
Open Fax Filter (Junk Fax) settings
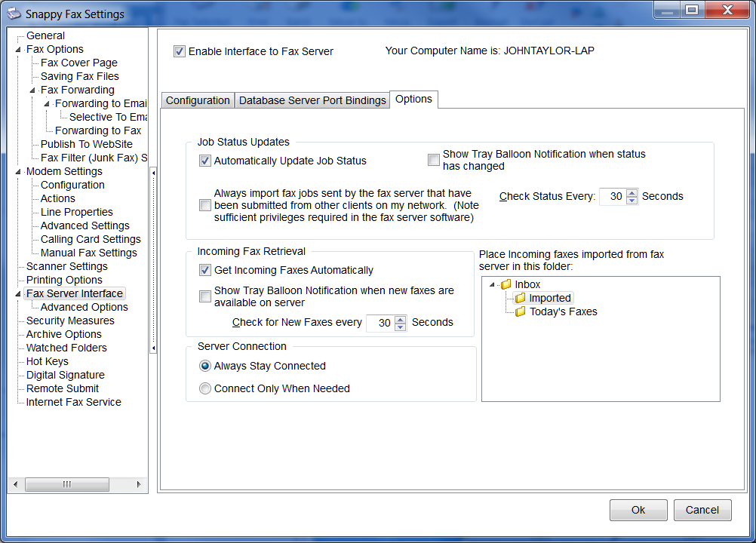click(94, 158)
